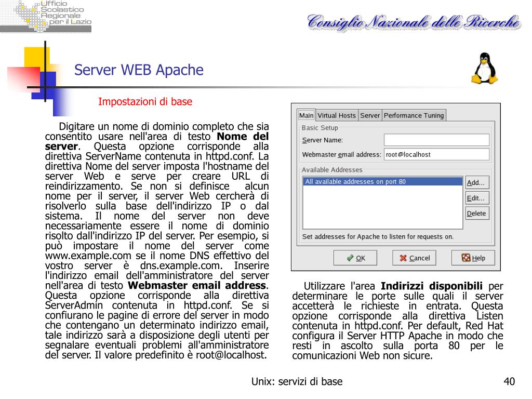Click the Webmaster email address field
This screenshot has width=532, height=399.
pos(436,154)
